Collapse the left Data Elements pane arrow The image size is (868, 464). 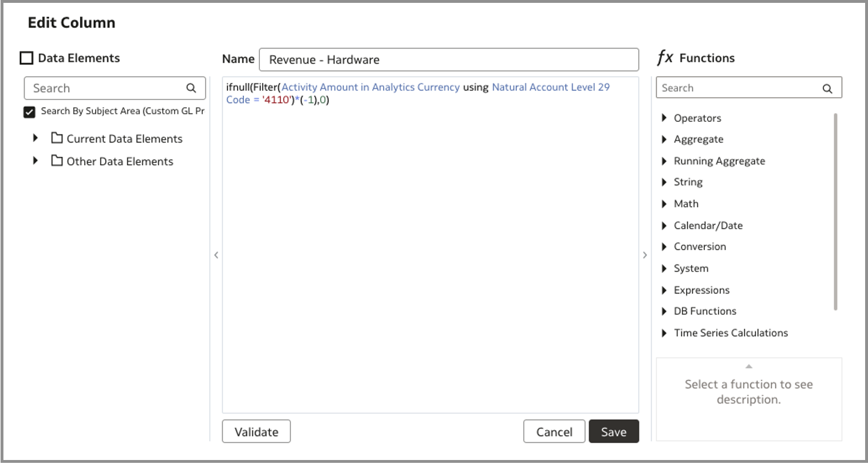pos(216,255)
